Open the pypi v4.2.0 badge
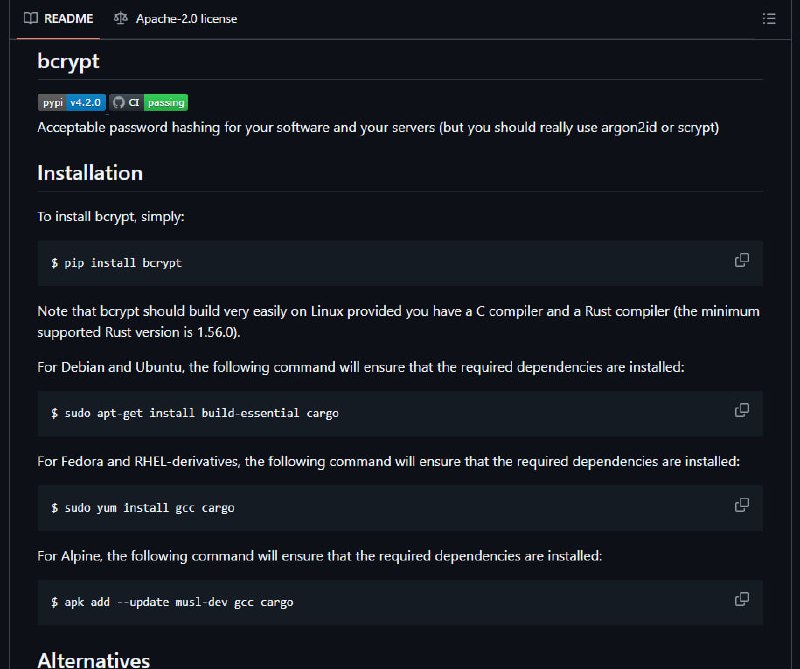The width and height of the screenshot is (800, 669). tap(72, 103)
